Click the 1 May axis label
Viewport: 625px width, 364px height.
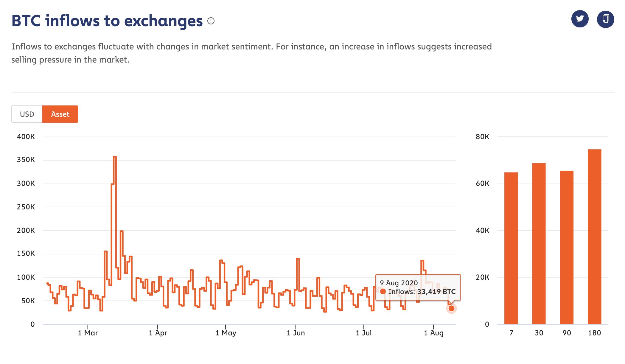(226, 333)
